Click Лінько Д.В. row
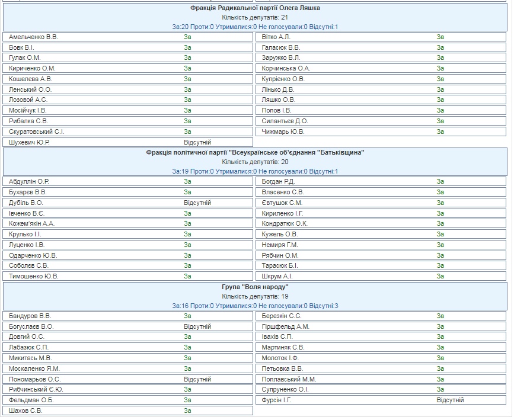The image size is (514, 420). click(x=381, y=89)
